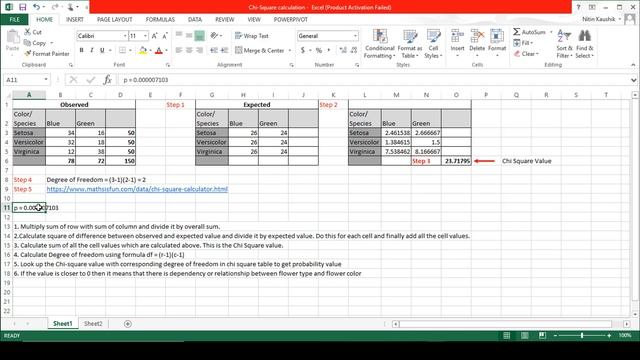This screenshot has width=640, height=360.
Task: Click the horizontal scrollbar track
Action: click(x=506, y=324)
